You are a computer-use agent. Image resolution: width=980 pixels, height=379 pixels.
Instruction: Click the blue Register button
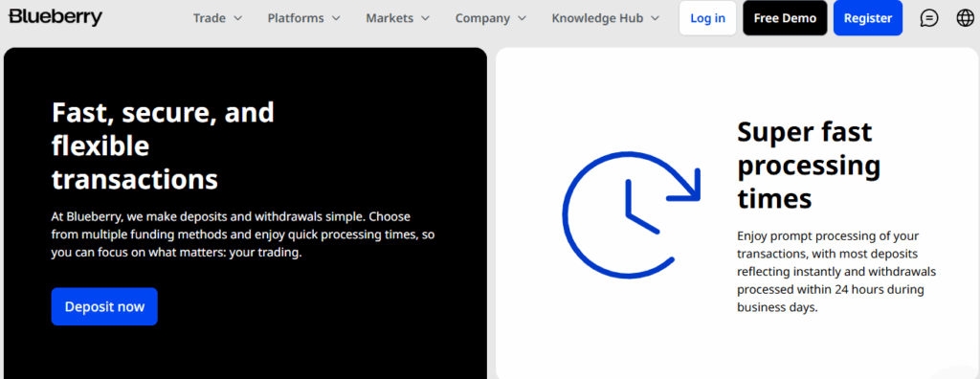(x=868, y=18)
